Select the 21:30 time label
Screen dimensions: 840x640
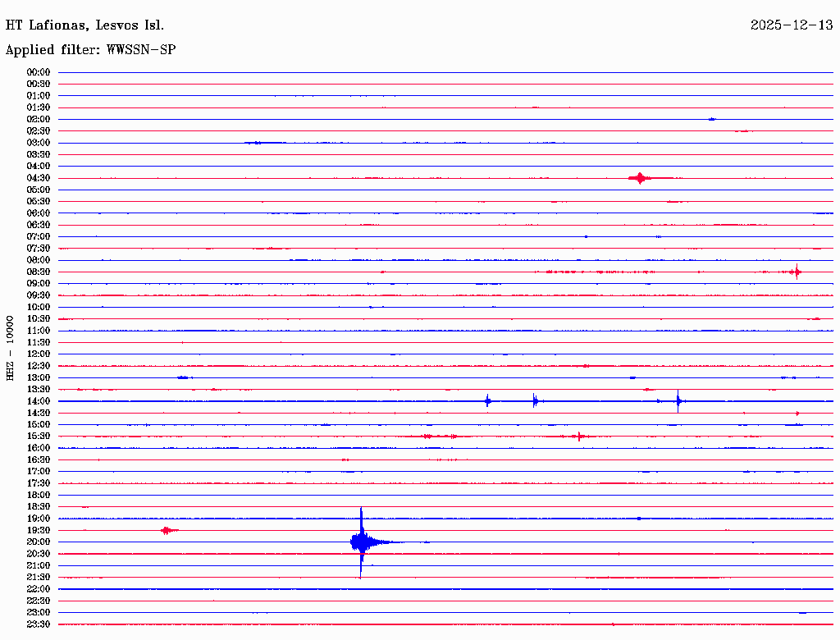(x=39, y=578)
